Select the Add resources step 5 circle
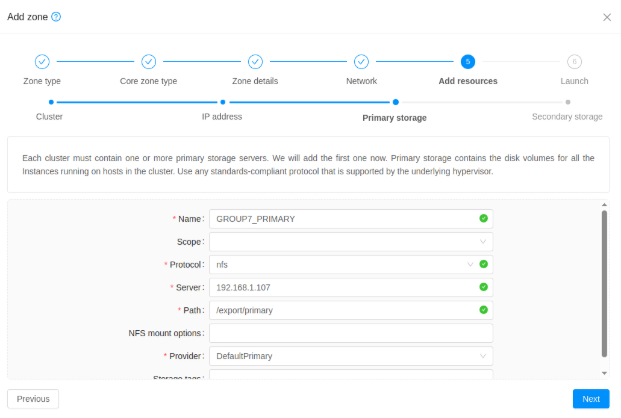 tap(468, 61)
